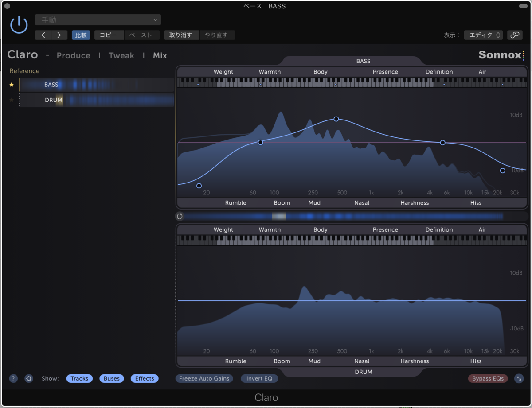The height and width of the screenshot is (408, 532).
Task: Click the 取り消す undo button
Action: [181, 35]
